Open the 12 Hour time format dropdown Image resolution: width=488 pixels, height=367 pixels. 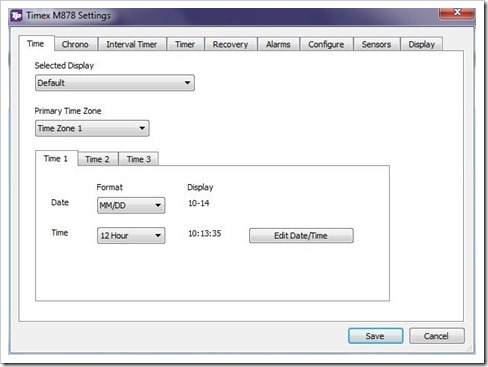(131, 236)
